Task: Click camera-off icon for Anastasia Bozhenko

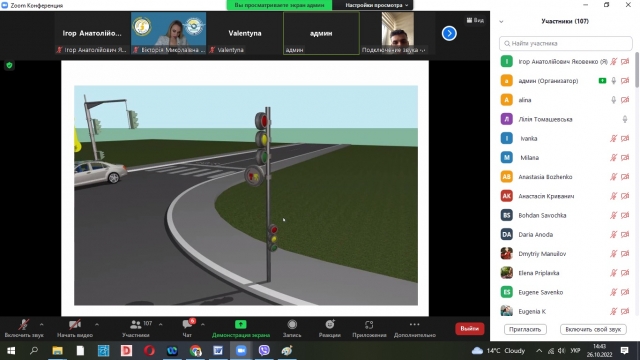Action: [625, 177]
